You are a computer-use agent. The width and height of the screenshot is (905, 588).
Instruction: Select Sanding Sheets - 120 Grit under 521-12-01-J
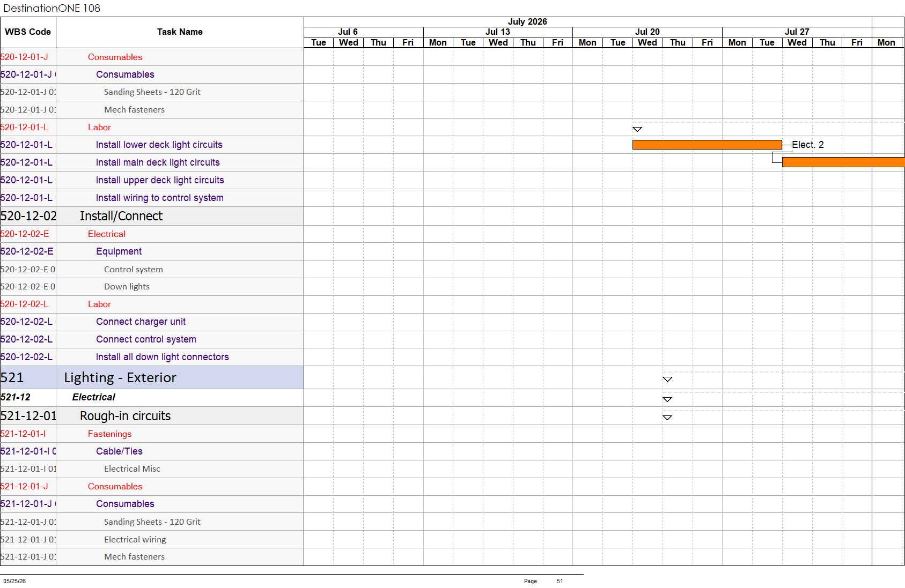pyautogui.click(x=152, y=522)
